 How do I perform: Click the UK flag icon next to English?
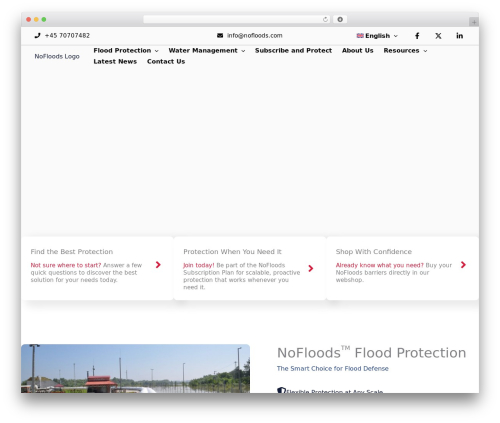coord(360,36)
